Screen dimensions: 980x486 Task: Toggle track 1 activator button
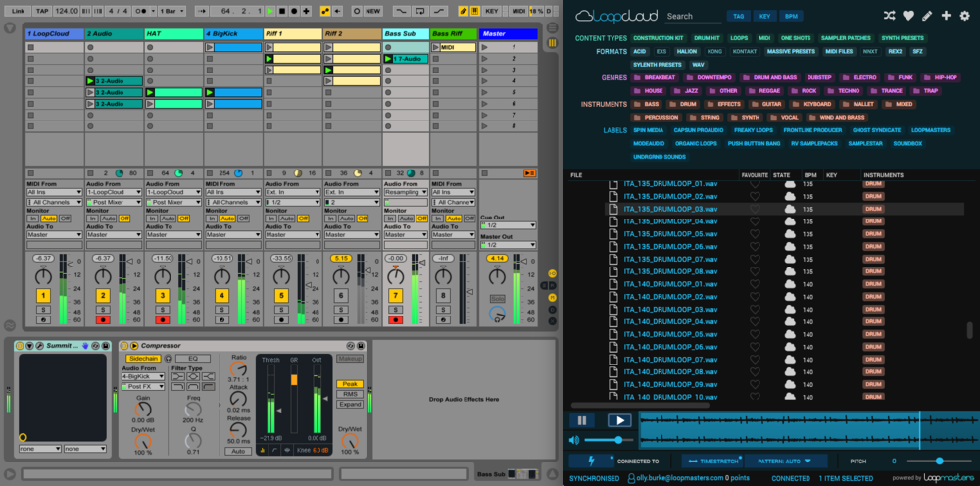click(43, 296)
